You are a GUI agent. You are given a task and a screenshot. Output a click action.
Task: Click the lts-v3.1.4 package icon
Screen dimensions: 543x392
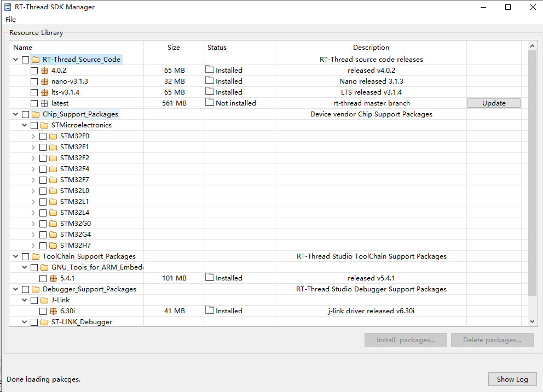(44, 92)
